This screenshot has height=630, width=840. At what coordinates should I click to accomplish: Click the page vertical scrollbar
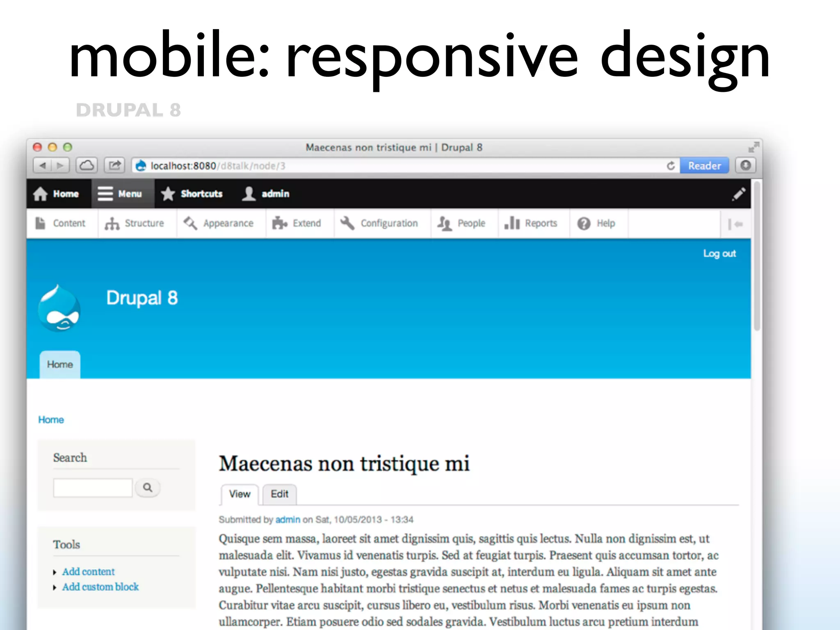pyautogui.click(x=757, y=256)
